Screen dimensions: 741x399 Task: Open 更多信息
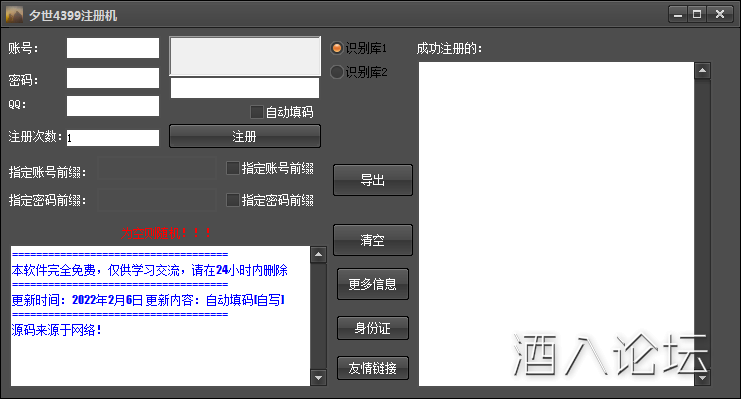[x=373, y=284]
